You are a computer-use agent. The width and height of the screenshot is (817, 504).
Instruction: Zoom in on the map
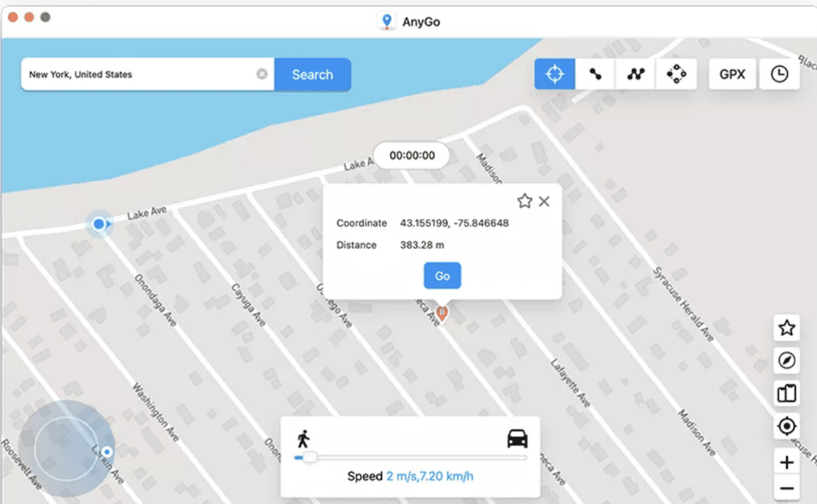pyautogui.click(x=786, y=462)
